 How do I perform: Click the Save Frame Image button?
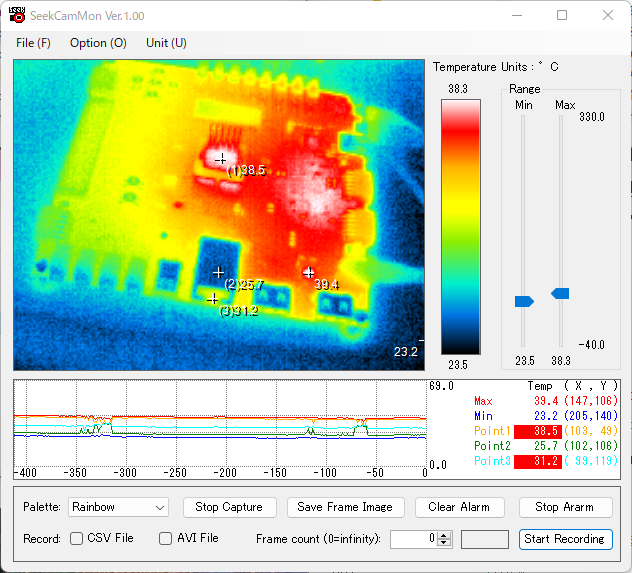pos(346,507)
